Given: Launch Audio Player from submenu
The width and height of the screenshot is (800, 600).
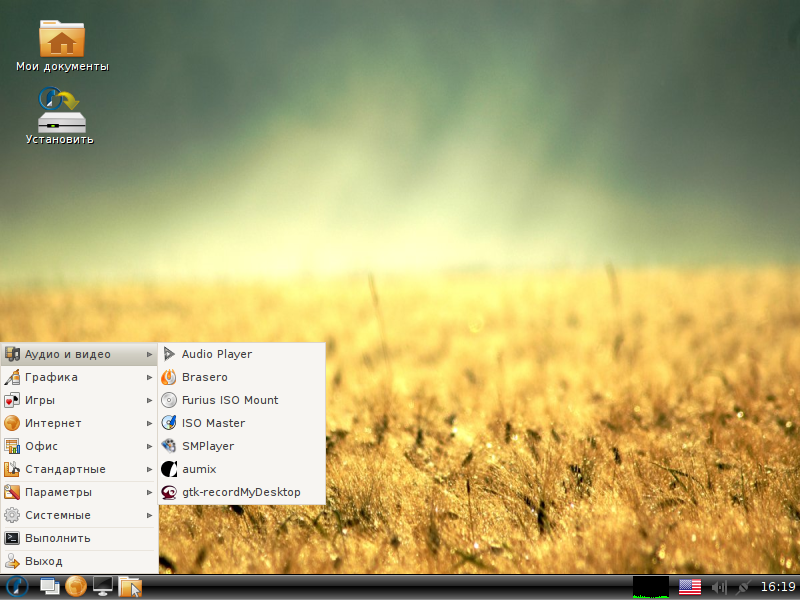Looking at the screenshot, I should (x=242, y=354).
